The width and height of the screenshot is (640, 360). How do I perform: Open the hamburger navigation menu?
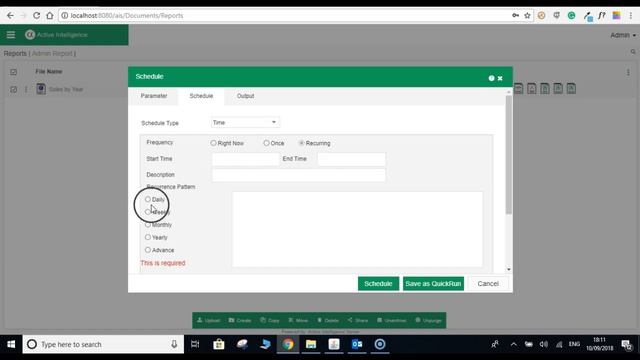[x=11, y=35]
